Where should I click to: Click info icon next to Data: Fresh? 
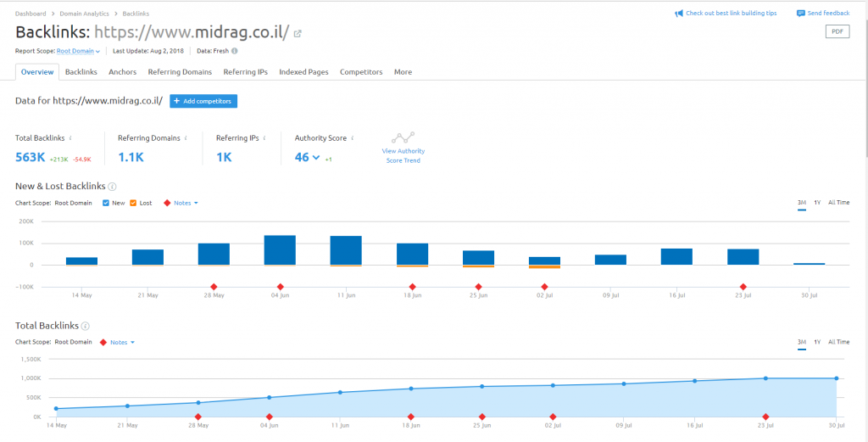click(x=235, y=51)
